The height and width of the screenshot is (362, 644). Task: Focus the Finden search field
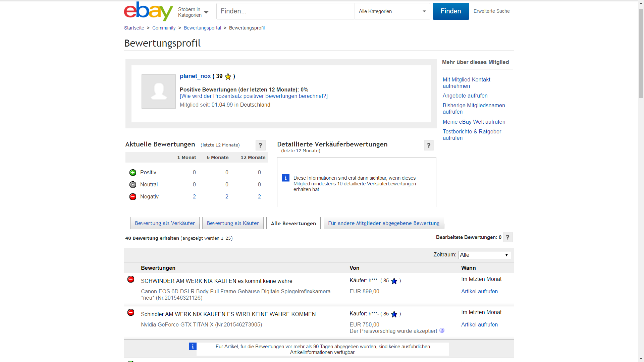click(x=285, y=11)
